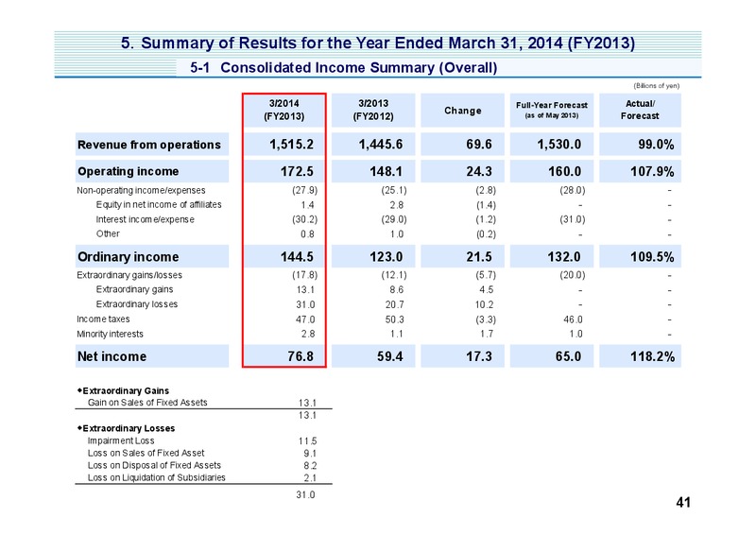This screenshot has width=756, height=535.
Task: Select the 'Revenue from operations' row label
Action: [152, 145]
